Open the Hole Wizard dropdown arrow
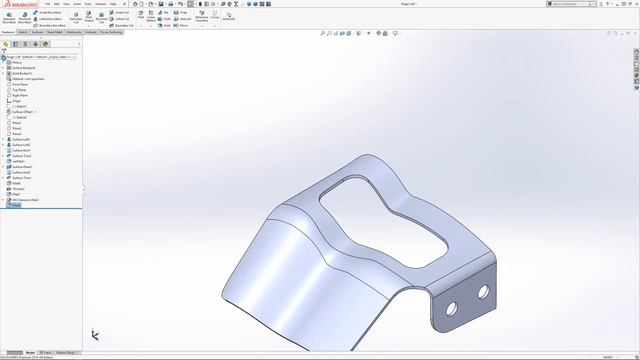The image size is (640, 360). tap(89, 26)
